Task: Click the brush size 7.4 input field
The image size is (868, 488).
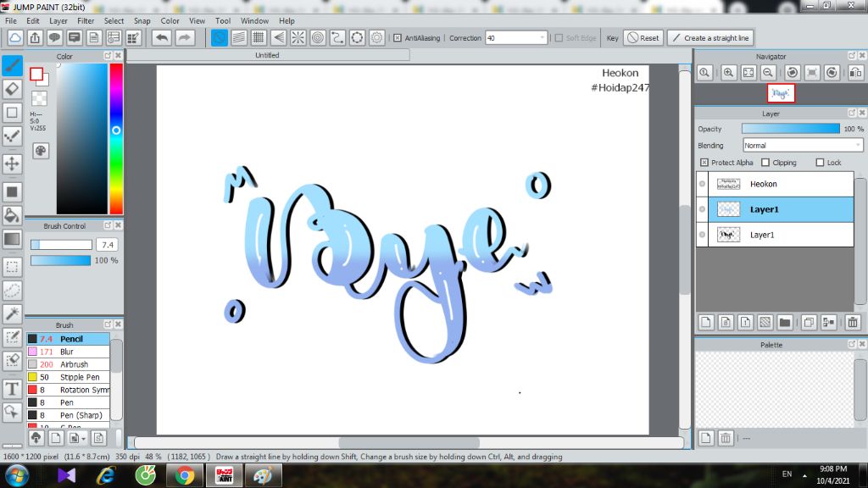Action: click(x=107, y=245)
